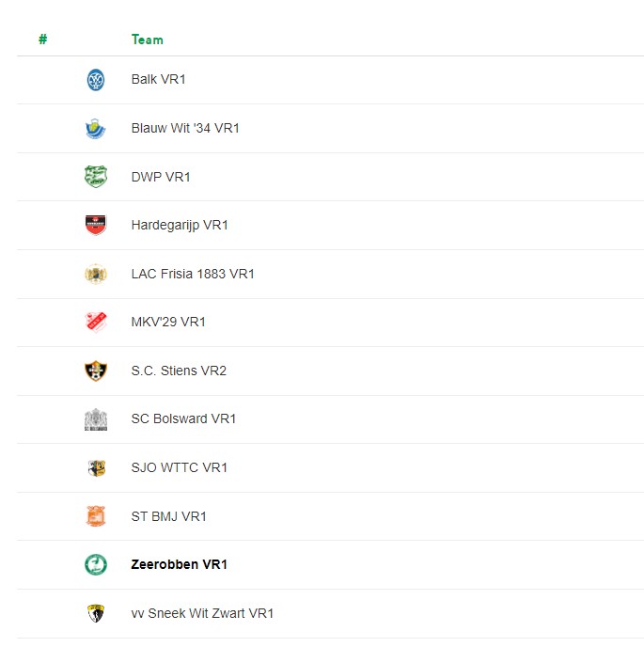Select S.C. Stiens VR2 team name

(x=179, y=371)
